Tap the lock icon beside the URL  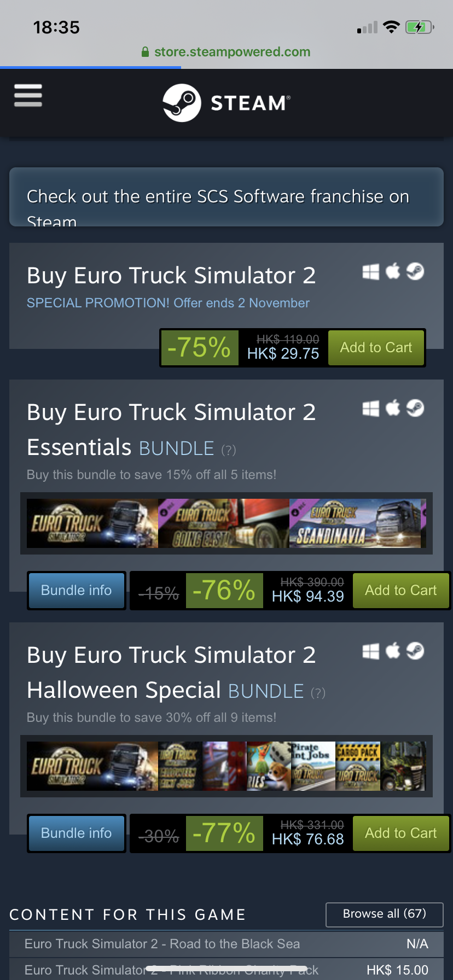[x=145, y=52]
